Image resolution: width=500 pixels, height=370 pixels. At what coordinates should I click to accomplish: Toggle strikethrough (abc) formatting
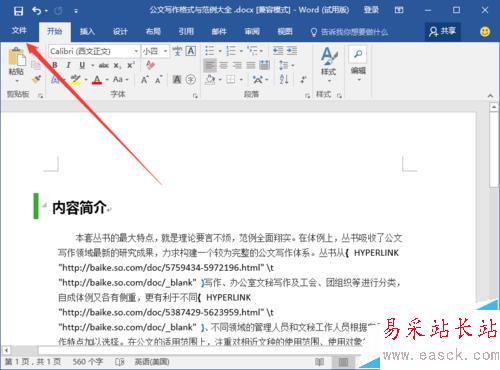[x=104, y=65]
